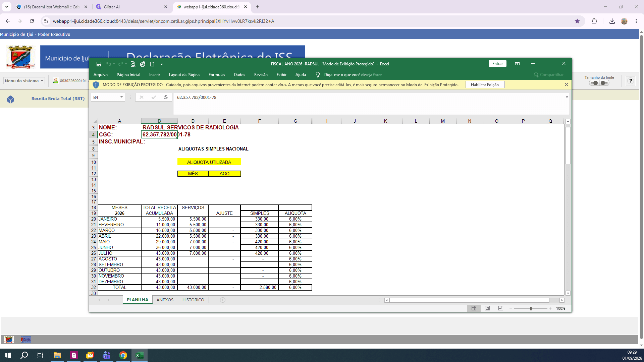The width and height of the screenshot is (644, 362).
Task: Open the Menu do sistema dropdown in the webpage
Action: [24, 81]
